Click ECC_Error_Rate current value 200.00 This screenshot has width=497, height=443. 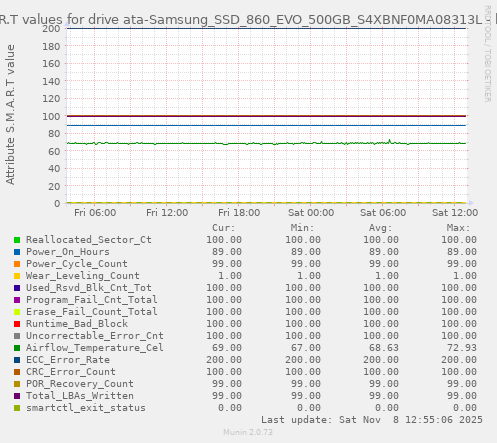click(x=224, y=360)
